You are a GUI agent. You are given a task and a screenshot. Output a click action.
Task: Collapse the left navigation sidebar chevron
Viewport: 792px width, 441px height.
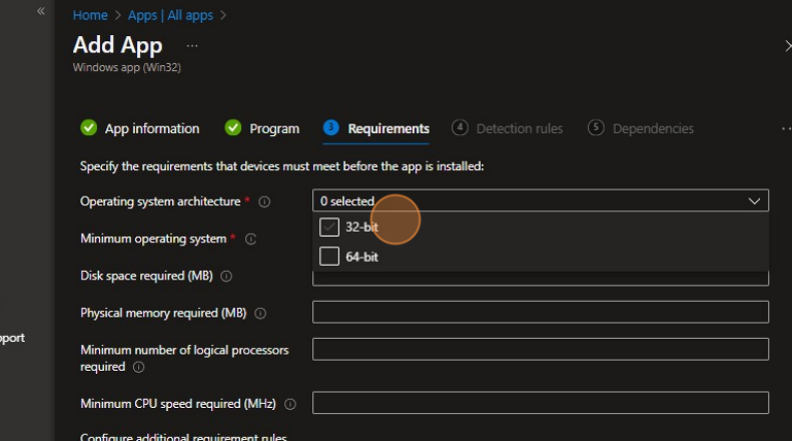click(x=41, y=11)
